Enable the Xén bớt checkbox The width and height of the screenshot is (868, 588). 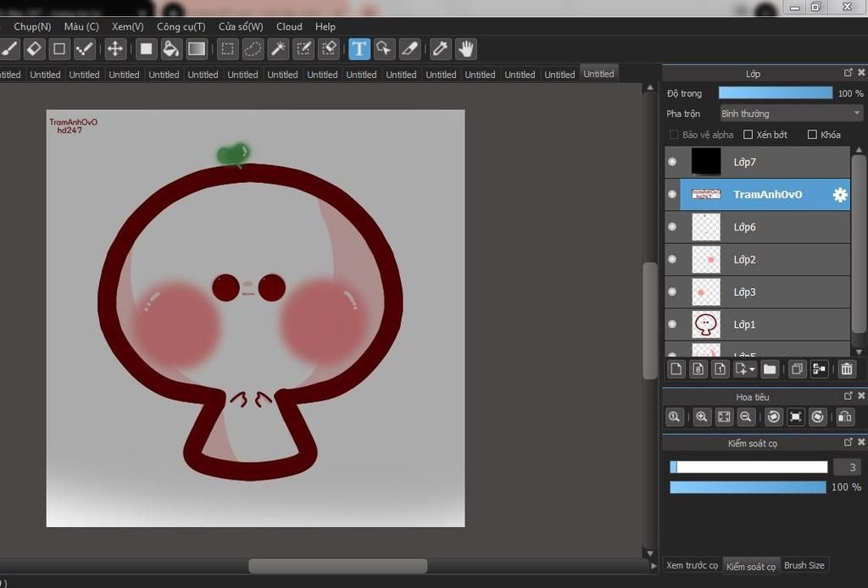(748, 135)
